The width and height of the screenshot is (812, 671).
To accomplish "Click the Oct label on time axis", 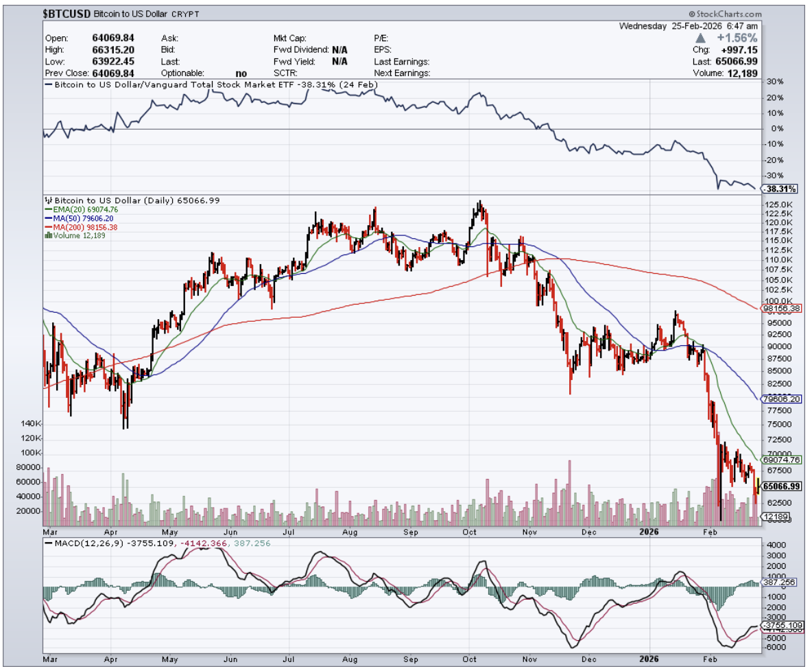I will coord(470,532).
